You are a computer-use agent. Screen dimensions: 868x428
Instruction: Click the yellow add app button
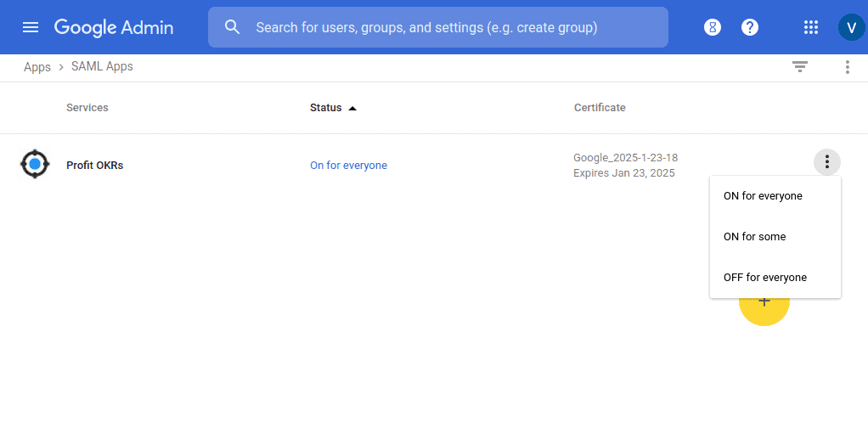pyautogui.click(x=764, y=311)
